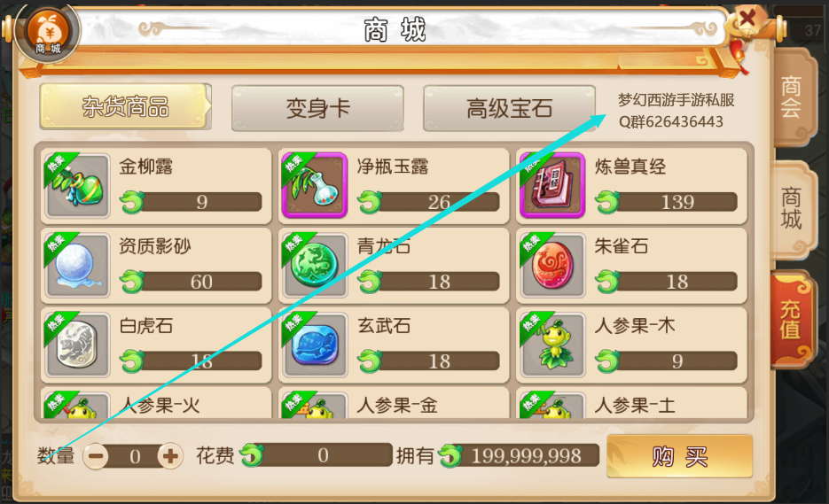Select the 人参果-木 fruit icon
Screen dimensions: 829x504
(x=552, y=345)
